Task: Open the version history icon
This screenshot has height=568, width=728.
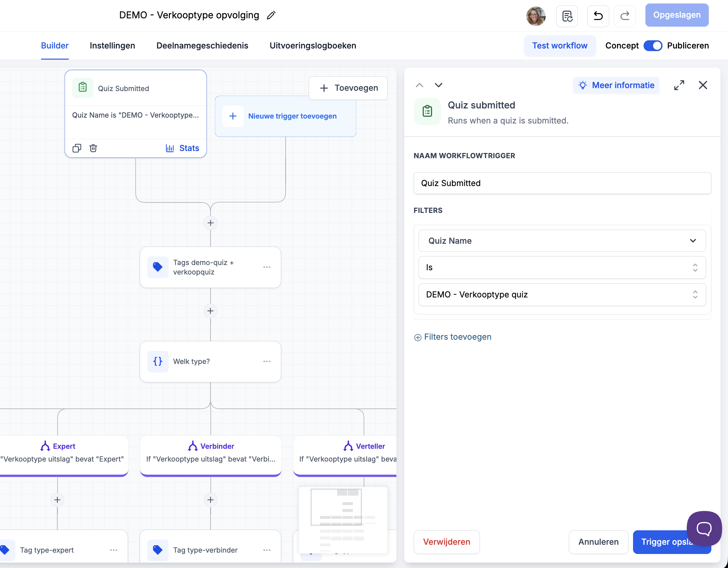Action: (x=567, y=16)
